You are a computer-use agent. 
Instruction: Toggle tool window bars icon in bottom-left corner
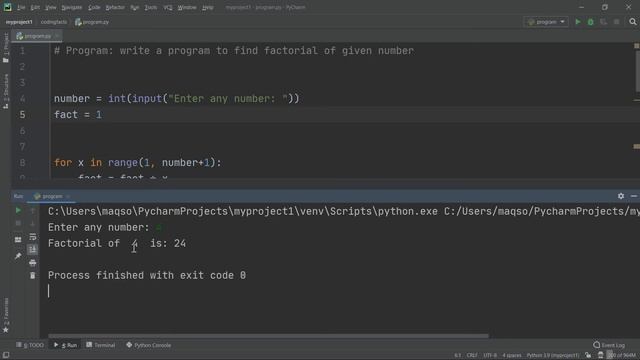pyautogui.click(x=6, y=355)
